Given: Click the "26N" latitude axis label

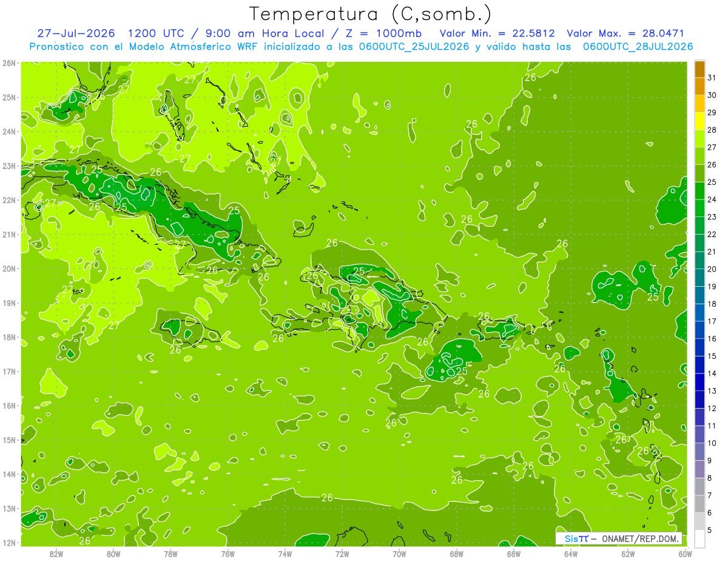Looking at the screenshot, I should 9,63.
